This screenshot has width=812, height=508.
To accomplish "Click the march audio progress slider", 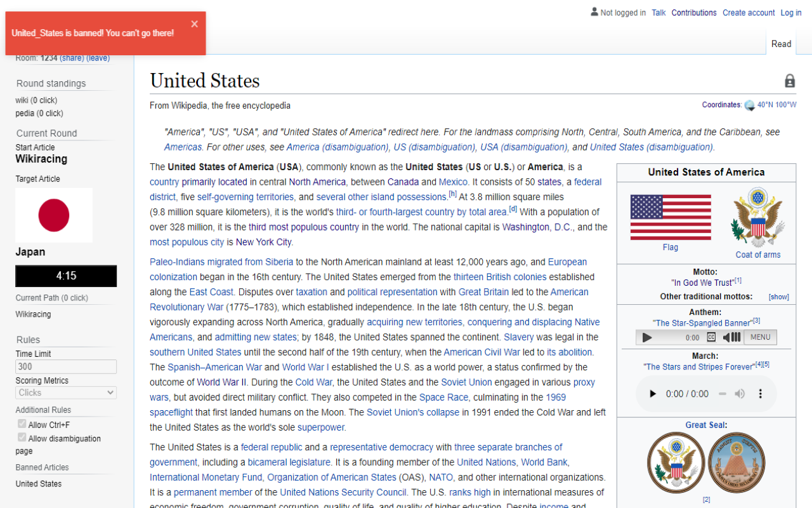I will (722, 394).
